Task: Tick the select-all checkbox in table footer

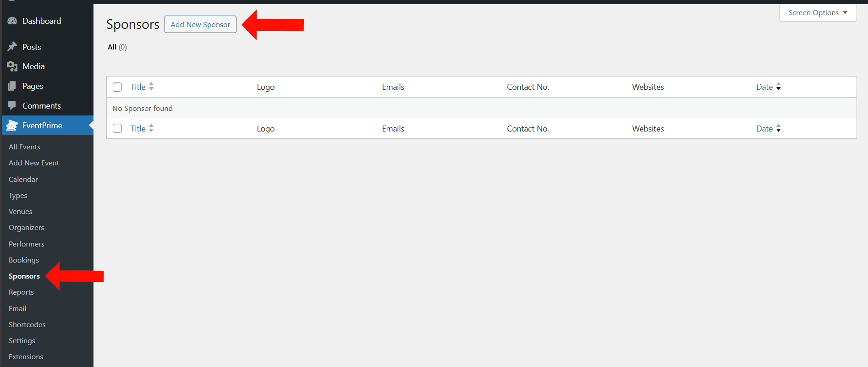Action: tap(117, 128)
